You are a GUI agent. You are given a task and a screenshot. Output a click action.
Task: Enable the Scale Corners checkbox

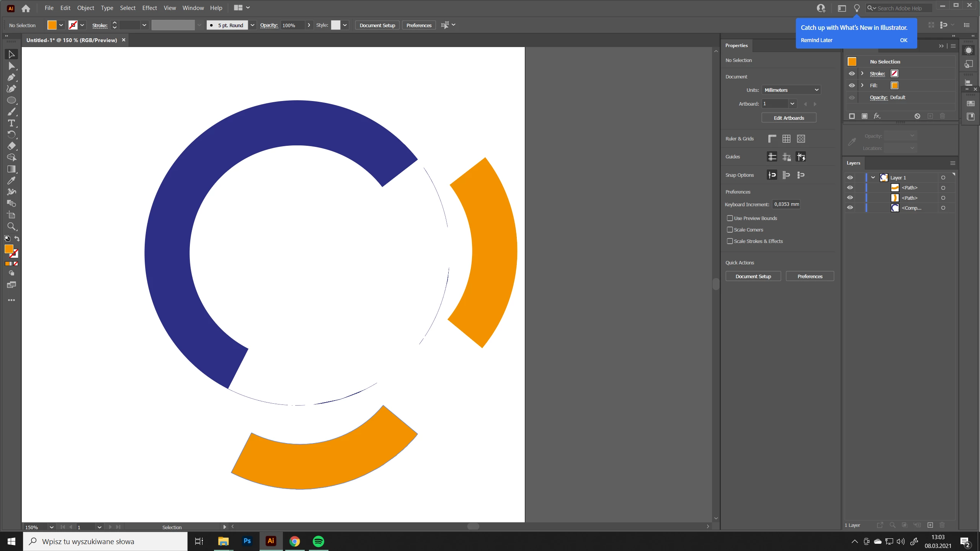pyautogui.click(x=730, y=230)
